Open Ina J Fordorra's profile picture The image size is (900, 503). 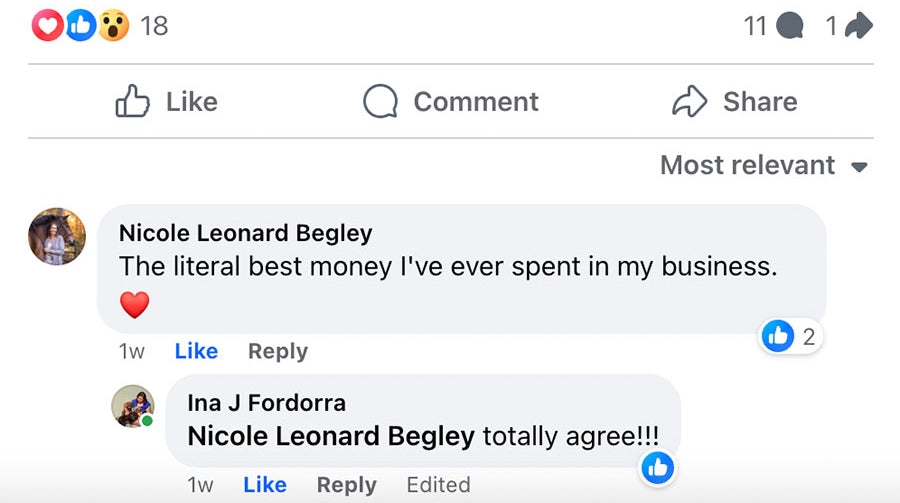tap(132, 406)
